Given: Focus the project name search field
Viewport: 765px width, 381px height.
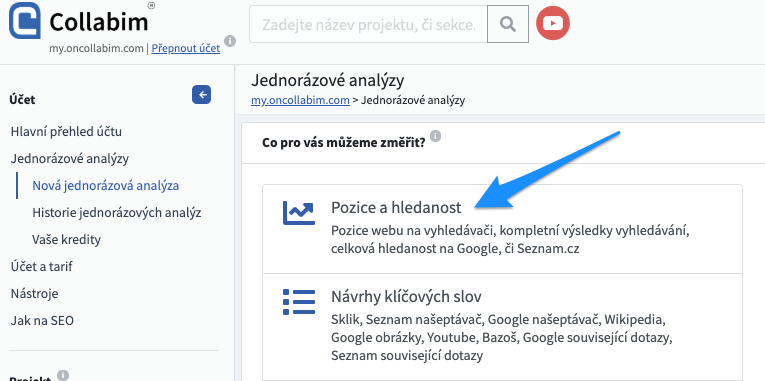Looking at the screenshot, I should pyautogui.click(x=368, y=24).
